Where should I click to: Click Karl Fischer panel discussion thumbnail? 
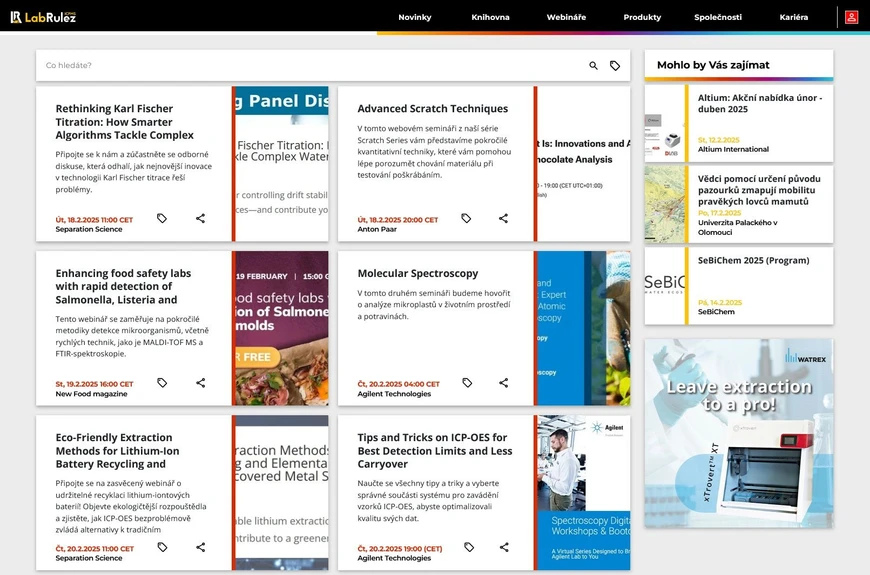coord(282,164)
